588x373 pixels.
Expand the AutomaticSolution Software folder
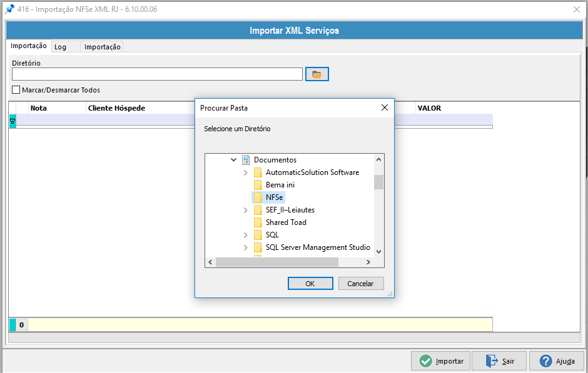(246, 172)
